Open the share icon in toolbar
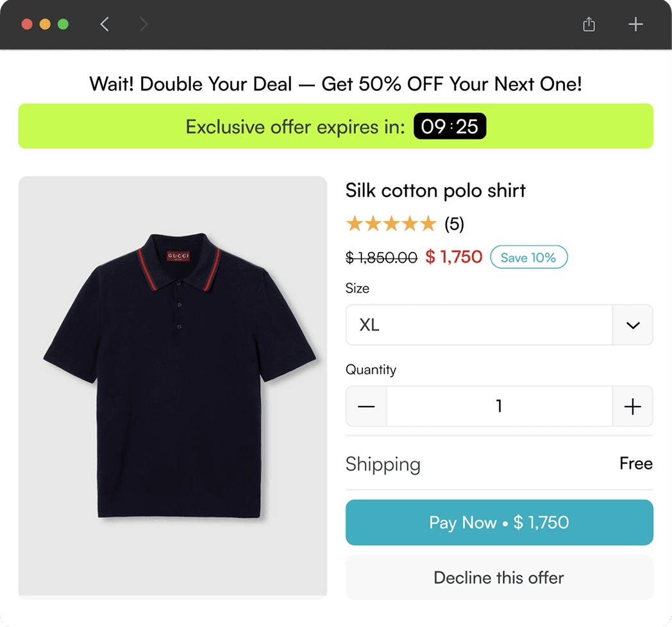This screenshot has width=672, height=627. (589, 24)
